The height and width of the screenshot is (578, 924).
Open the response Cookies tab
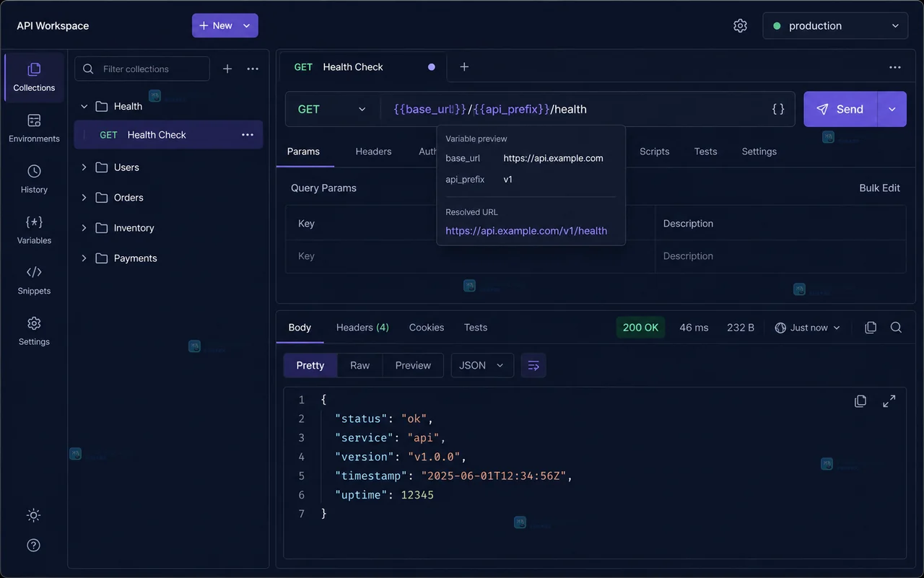pos(427,328)
